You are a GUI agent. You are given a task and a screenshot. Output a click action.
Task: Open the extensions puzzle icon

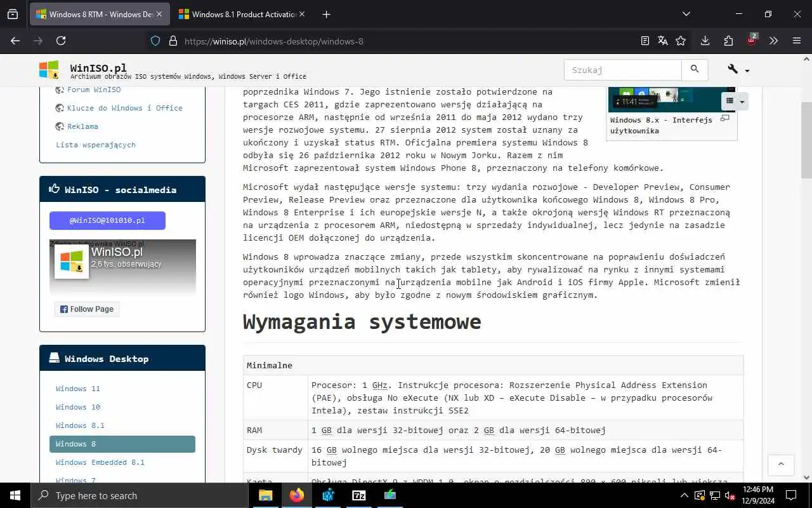(x=728, y=41)
